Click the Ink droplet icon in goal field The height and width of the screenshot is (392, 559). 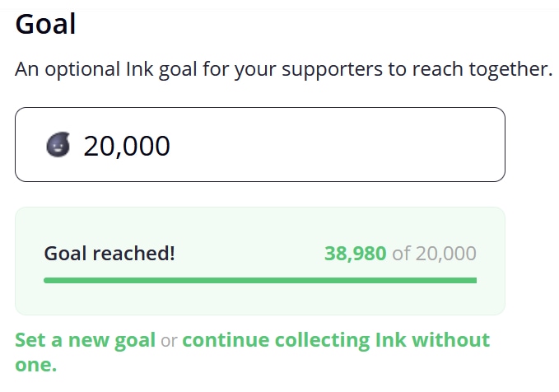point(58,144)
